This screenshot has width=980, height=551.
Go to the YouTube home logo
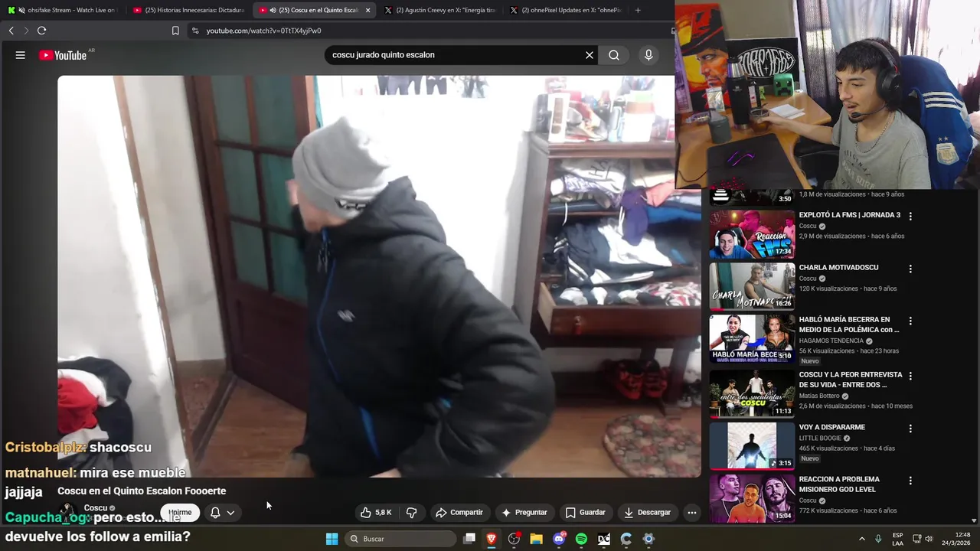[64, 55]
